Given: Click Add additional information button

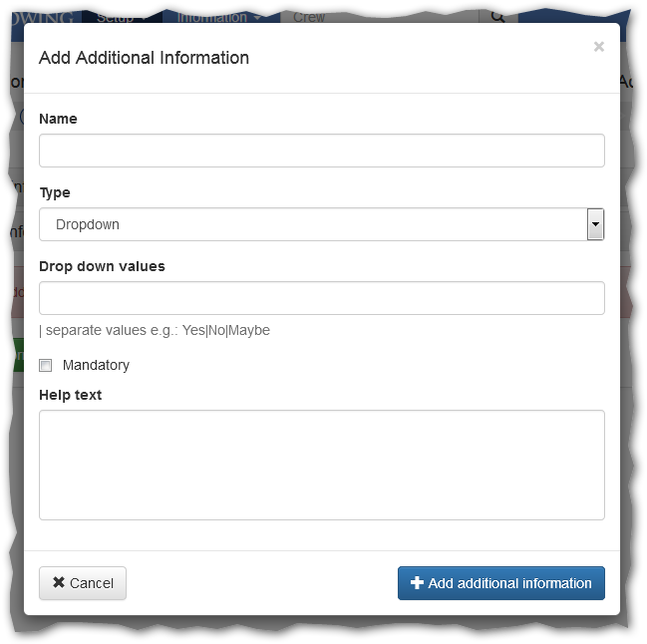Looking at the screenshot, I should tap(500, 583).
